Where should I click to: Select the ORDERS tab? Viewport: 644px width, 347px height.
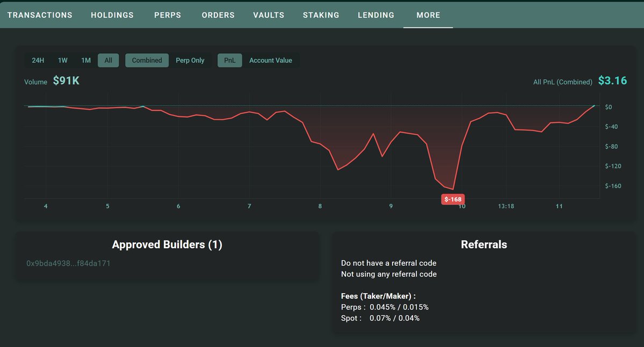218,15
